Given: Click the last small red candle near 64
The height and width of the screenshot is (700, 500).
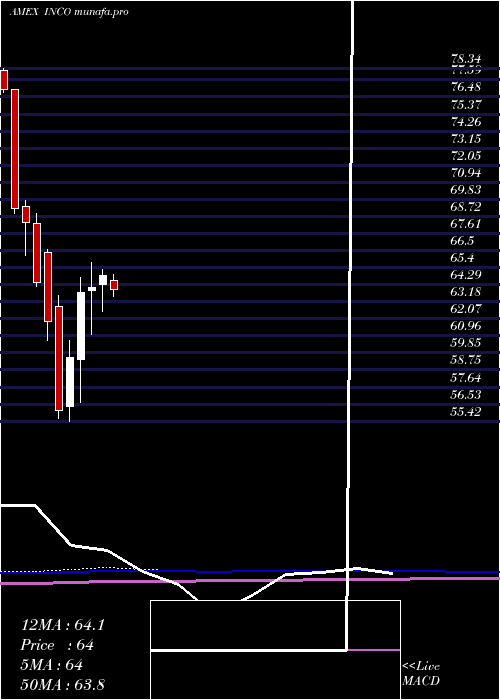Looking at the screenshot, I should point(114,285).
